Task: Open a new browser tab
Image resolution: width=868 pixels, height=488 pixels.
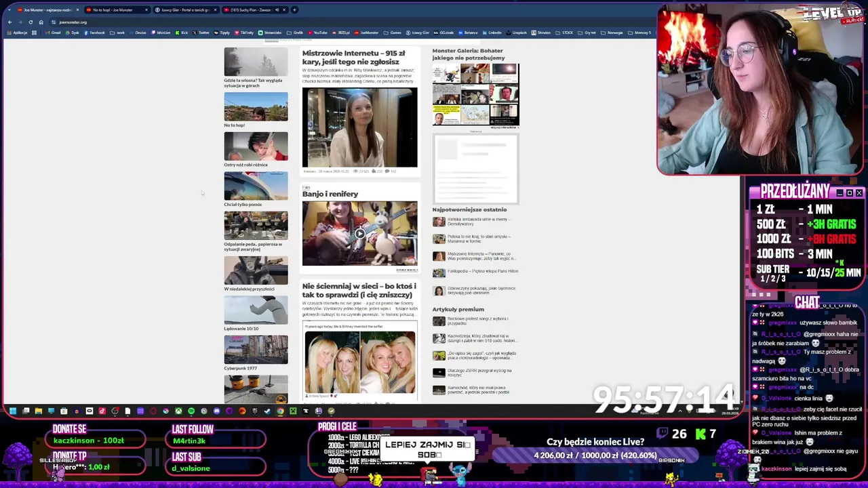Action: 294,9
